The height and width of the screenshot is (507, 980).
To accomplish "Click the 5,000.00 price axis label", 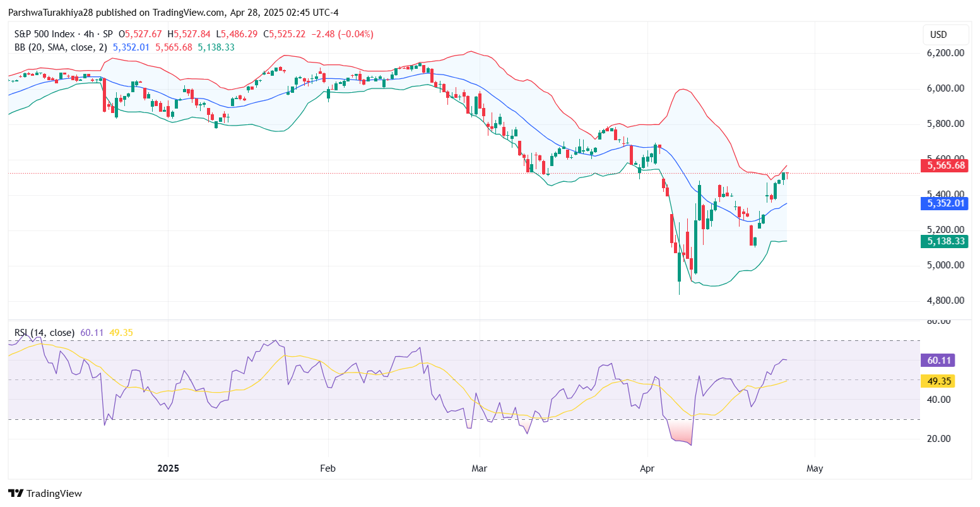I will [x=945, y=265].
